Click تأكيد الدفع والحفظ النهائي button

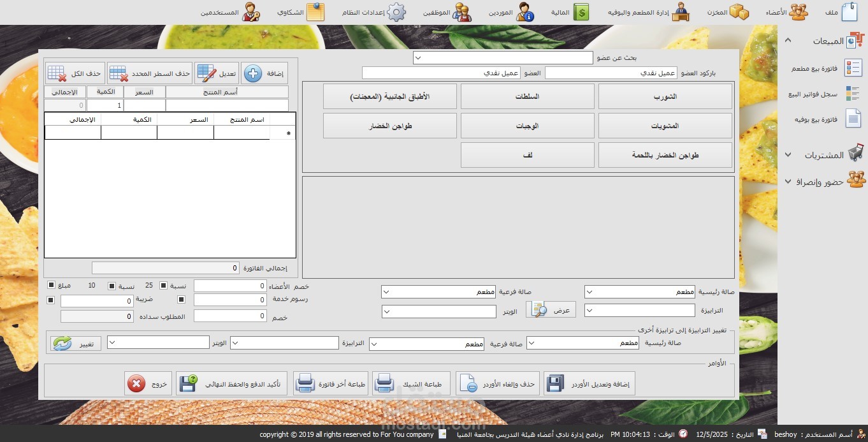(232, 384)
